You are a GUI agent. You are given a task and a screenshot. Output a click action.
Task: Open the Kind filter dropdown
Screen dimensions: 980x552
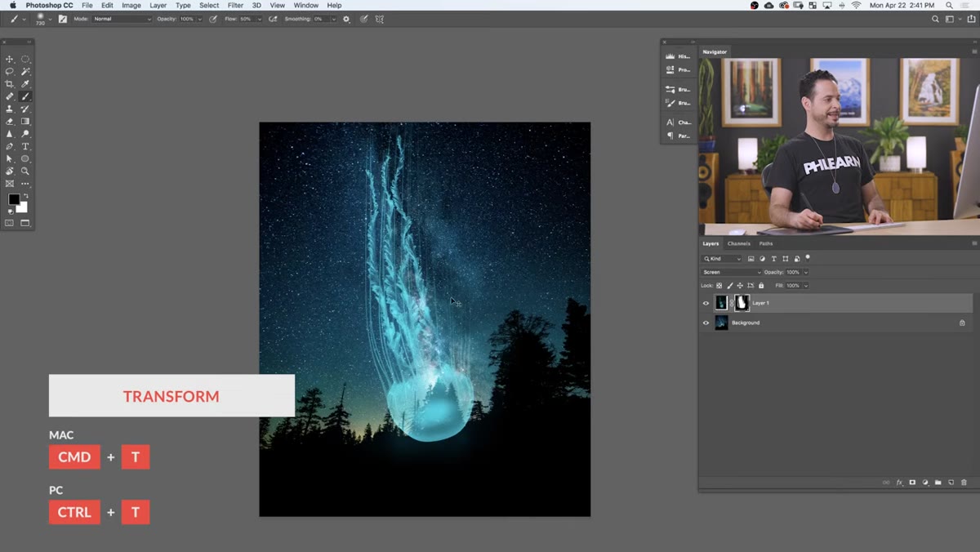(x=722, y=259)
